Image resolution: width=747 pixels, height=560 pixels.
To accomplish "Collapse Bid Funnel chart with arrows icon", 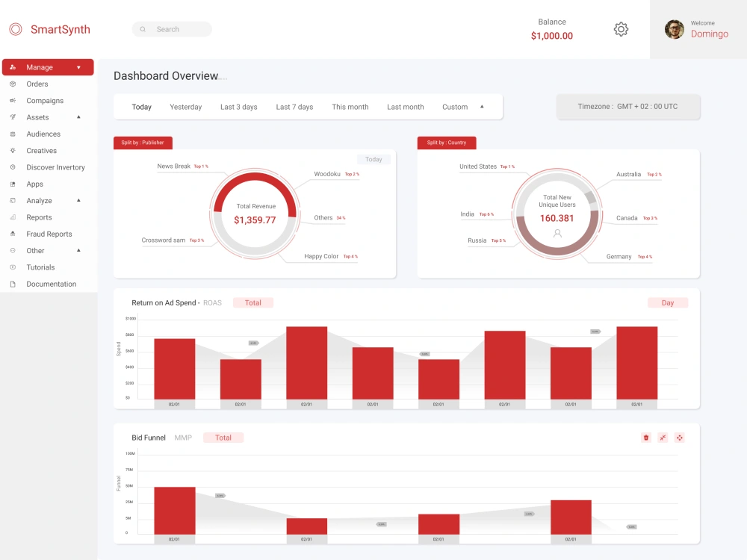I will tap(663, 438).
